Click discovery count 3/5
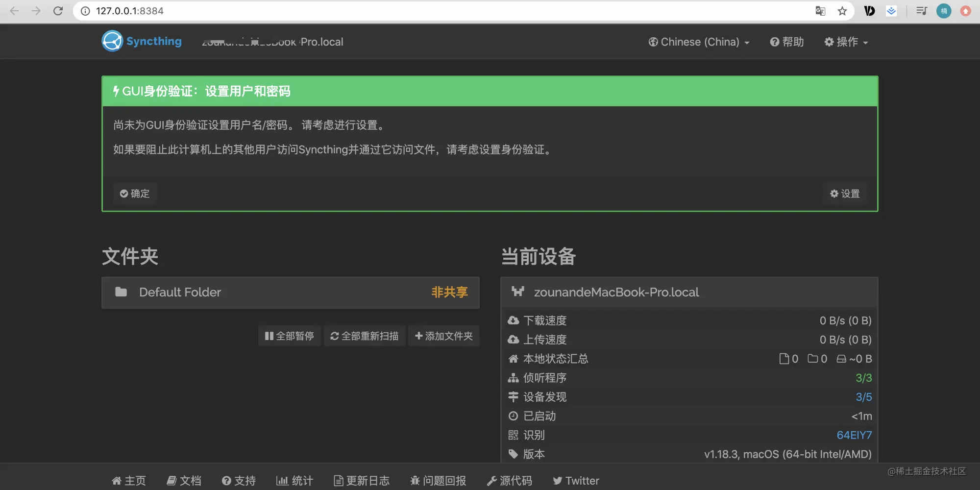The image size is (980, 490). tap(864, 397)
